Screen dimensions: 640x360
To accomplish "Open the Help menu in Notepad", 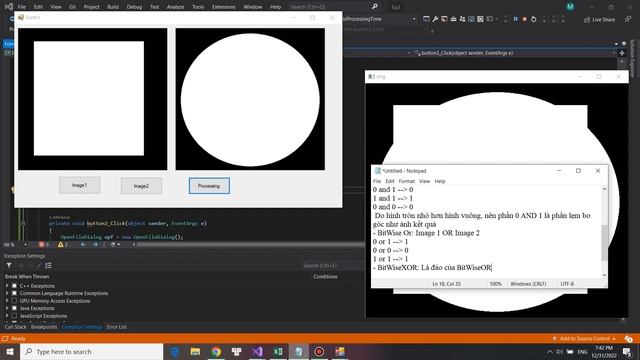I will 440,181.
